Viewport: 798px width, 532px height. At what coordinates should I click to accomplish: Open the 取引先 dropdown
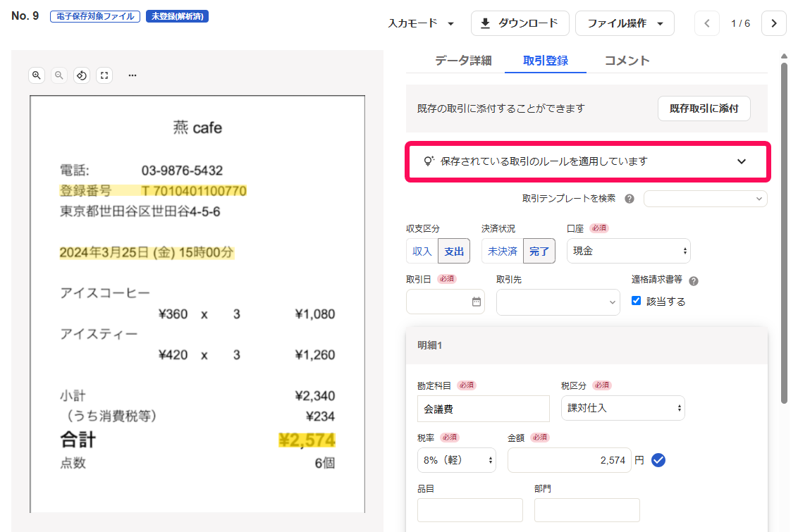pyautogui.click(x=558, y=302)
